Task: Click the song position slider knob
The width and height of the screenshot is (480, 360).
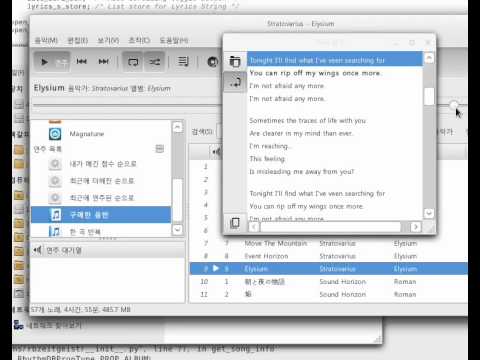Action: [x=454, y=105]
